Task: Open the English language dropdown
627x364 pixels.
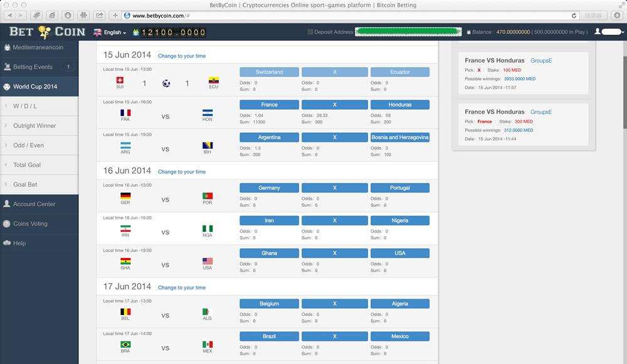Action: [110, 33]
